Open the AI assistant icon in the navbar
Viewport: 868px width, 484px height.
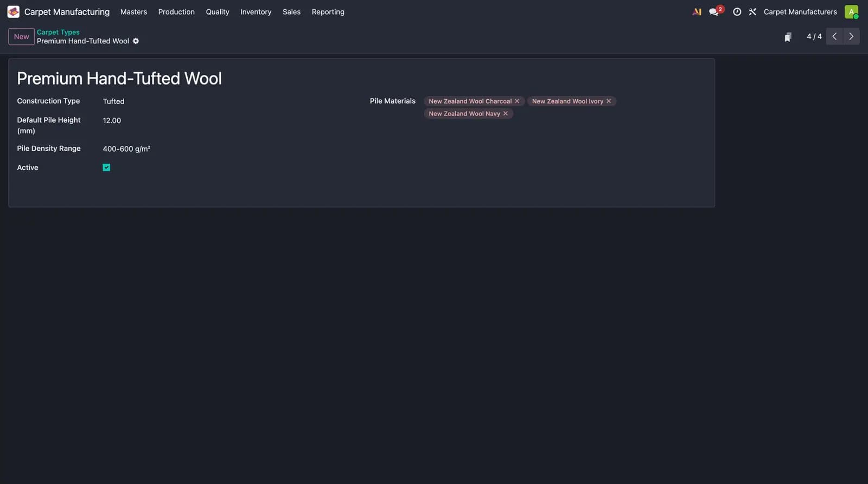click(x=697, y=11)
